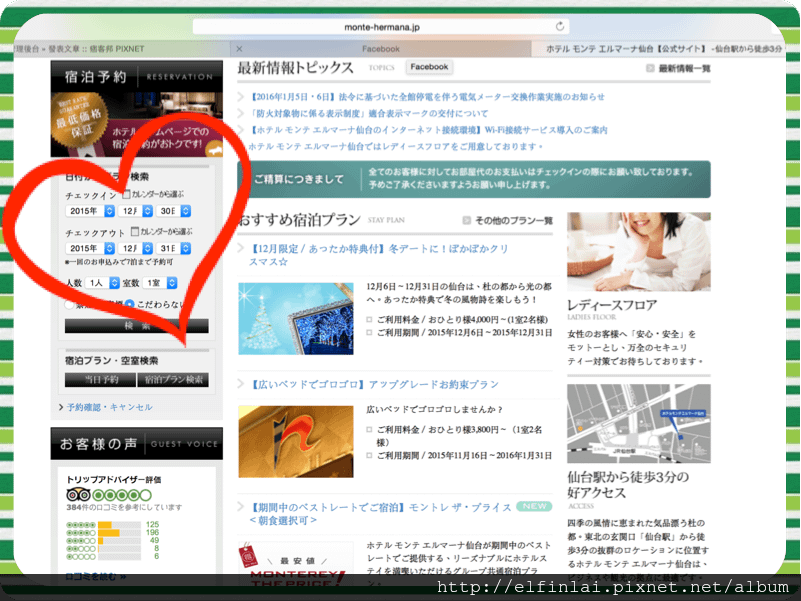Screen dimensions: 801x601
Task: Open the 12月限定 冬デート plan link
Action: point(379,255)
